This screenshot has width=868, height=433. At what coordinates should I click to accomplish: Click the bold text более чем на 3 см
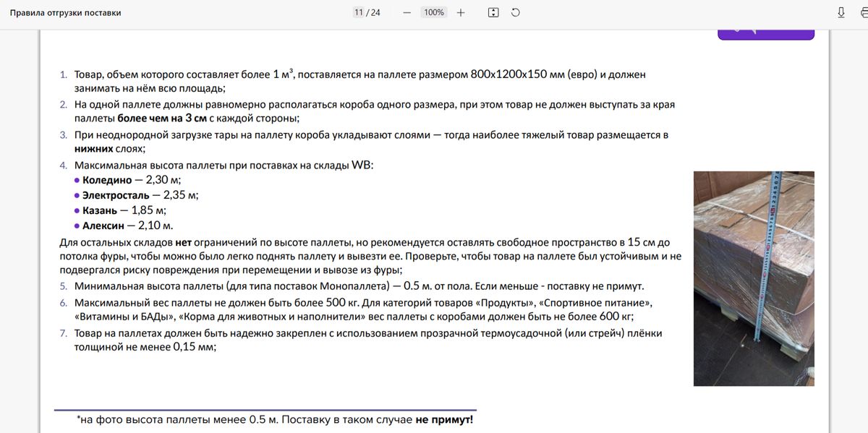coord(162,119)
